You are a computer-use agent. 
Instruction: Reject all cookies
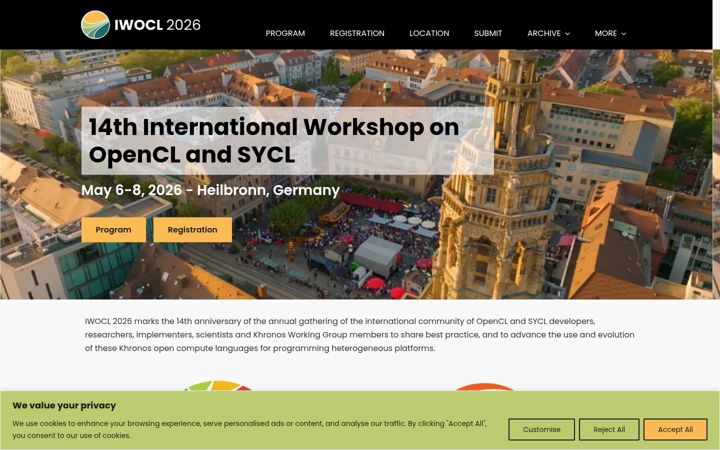[x=609, y=429]
